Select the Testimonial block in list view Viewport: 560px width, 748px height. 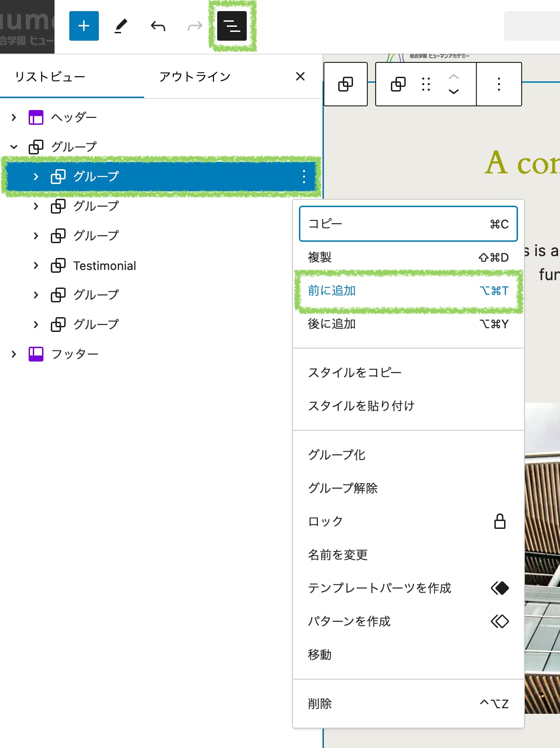pos(104,266)
